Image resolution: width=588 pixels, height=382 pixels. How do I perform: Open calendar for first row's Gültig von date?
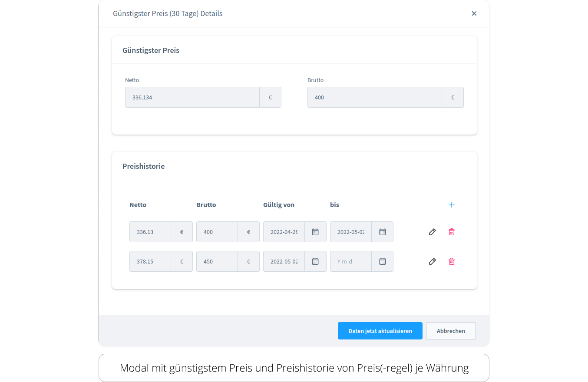pyautogui.click(x=315, y=232)
